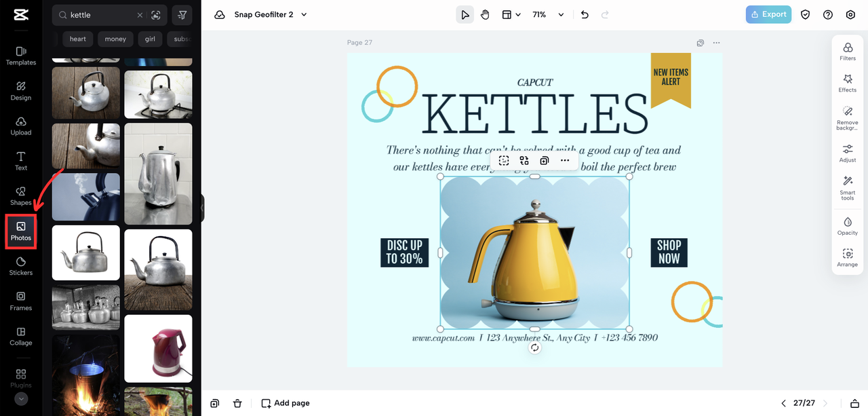
Task: Select the money search suggestion chip
Action: point(115,39)
